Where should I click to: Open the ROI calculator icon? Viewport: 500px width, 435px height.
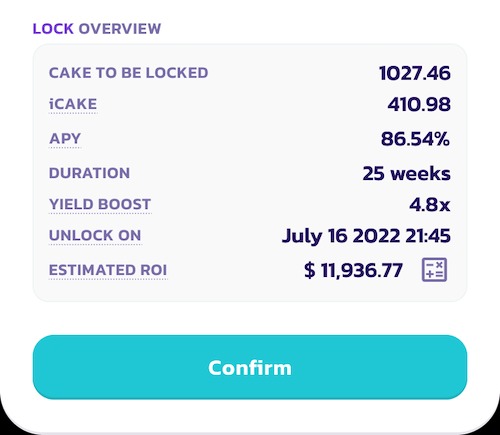(434, 270)
